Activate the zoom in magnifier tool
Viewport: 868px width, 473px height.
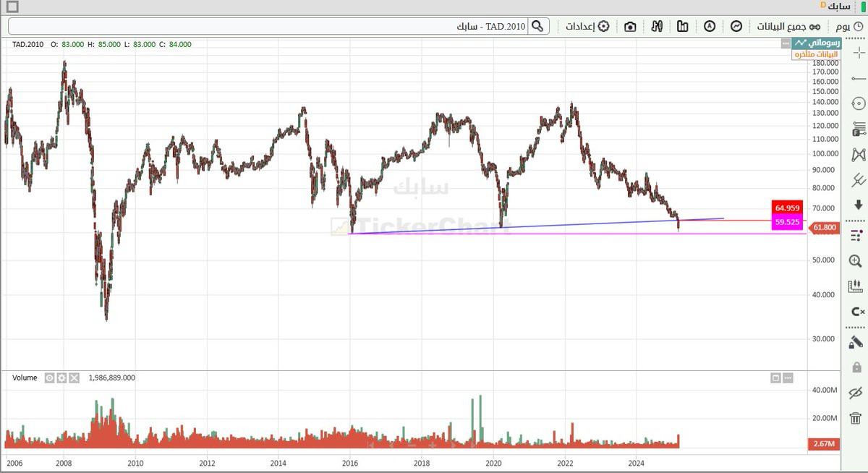pos(857,261)
